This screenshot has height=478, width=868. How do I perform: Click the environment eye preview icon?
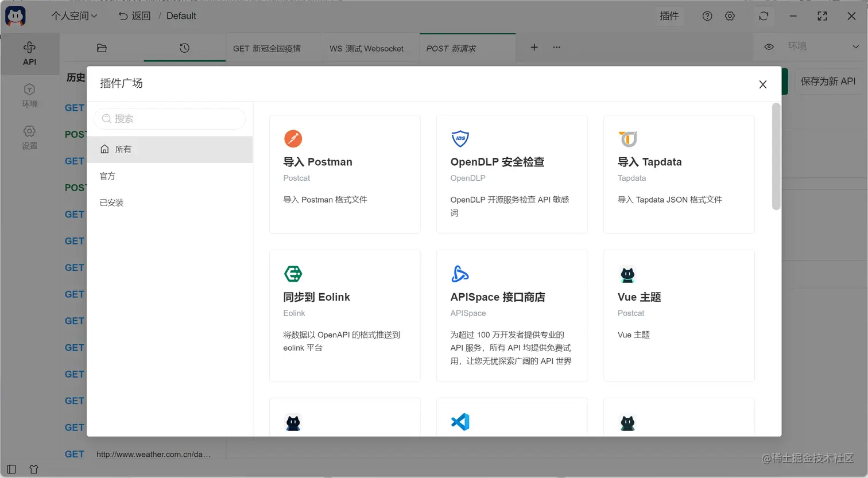769,46
